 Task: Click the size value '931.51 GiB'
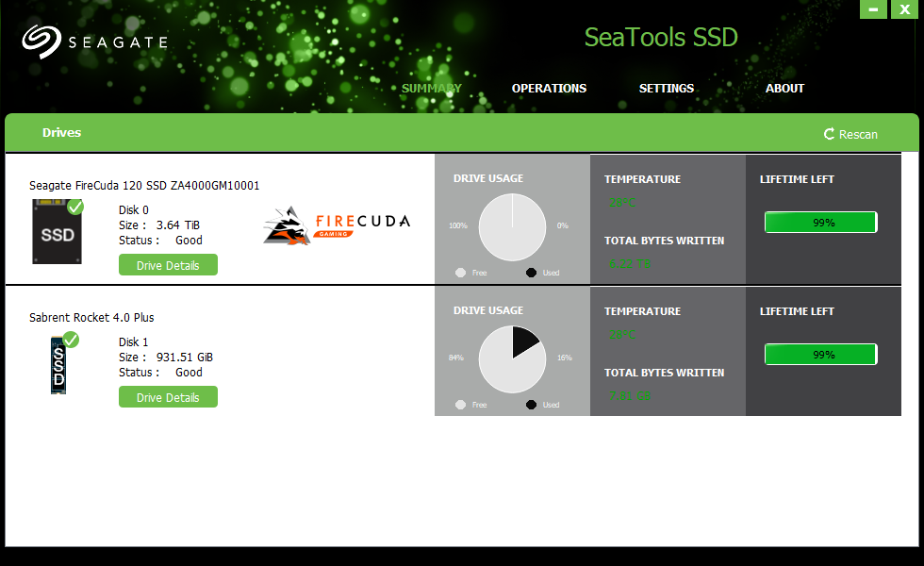(x=185, y=358)
